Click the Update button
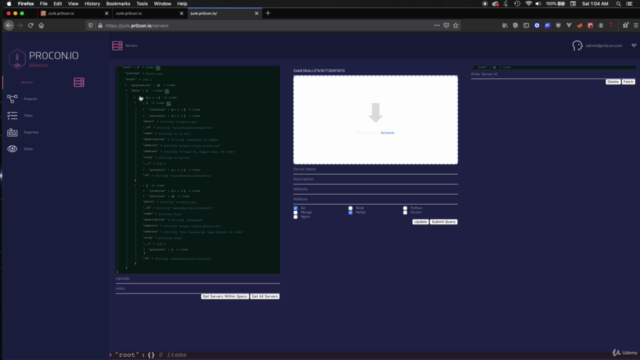This screenshot has width=640, height=360. click(x=420, y=222)
